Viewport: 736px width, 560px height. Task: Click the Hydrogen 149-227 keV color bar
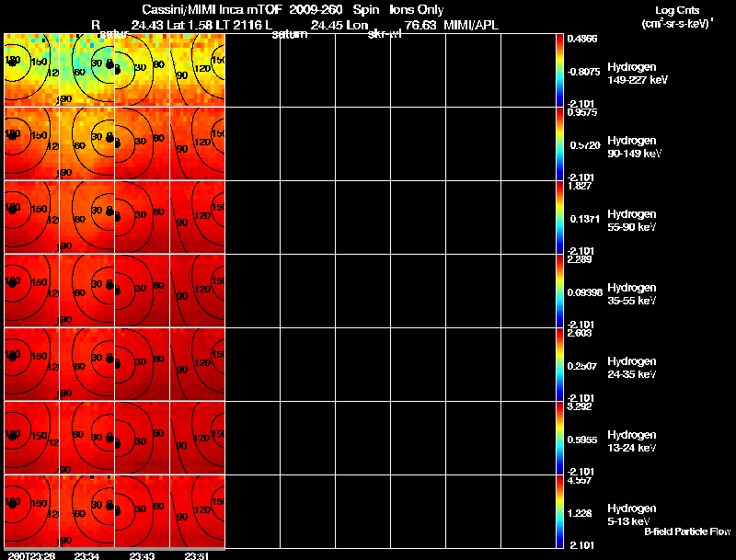coord(559,70)
